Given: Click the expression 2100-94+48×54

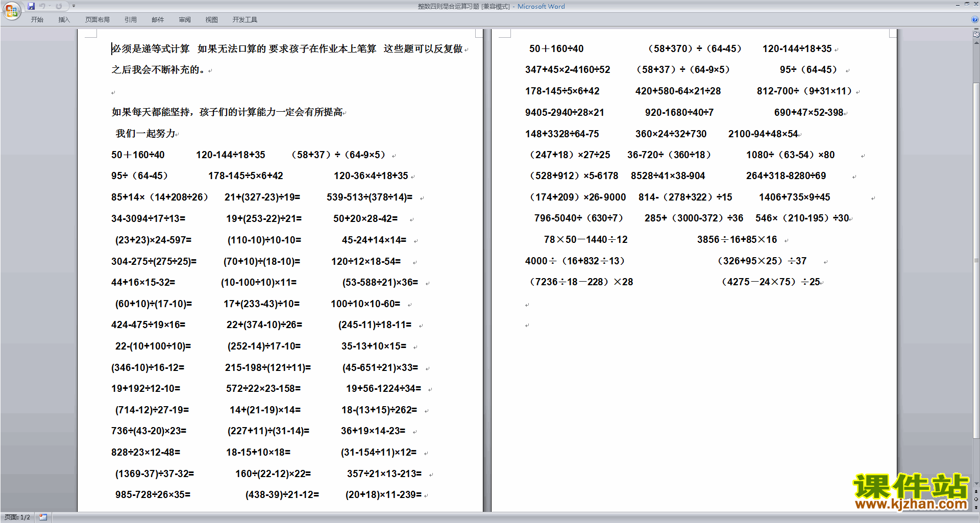Looking at the screenshot, I should tap(763, 134).
